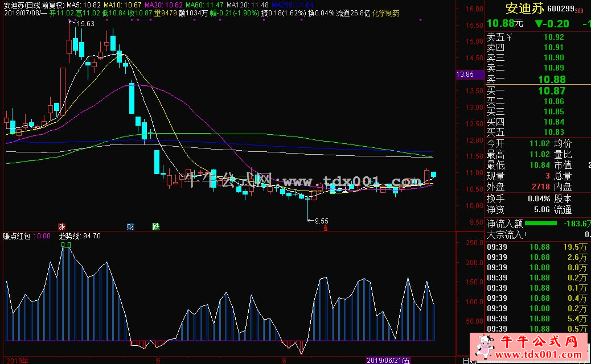Click the 外盘 value 2718
The height and width of the screenshot is (364, 591).
[541, 187]
